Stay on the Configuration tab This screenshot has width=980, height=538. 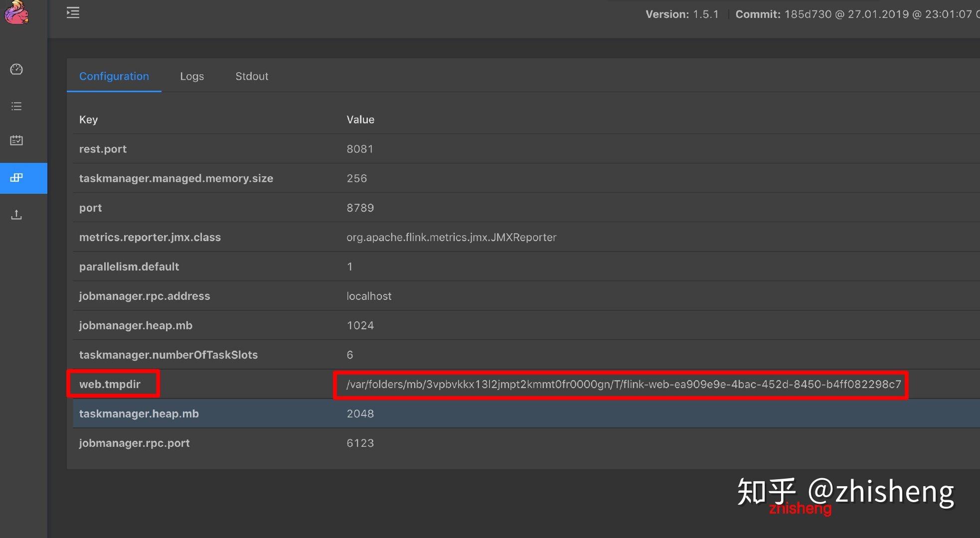[114, 76]
